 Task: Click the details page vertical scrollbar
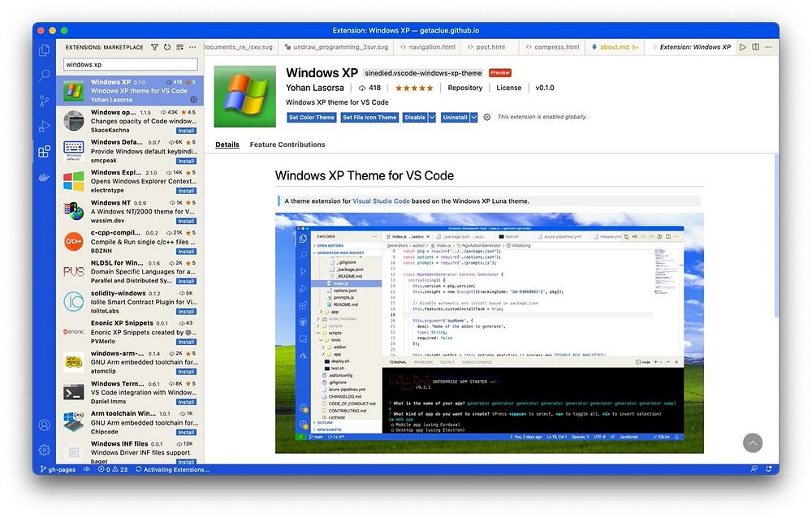pyautogui.click(x=776, y=235)
